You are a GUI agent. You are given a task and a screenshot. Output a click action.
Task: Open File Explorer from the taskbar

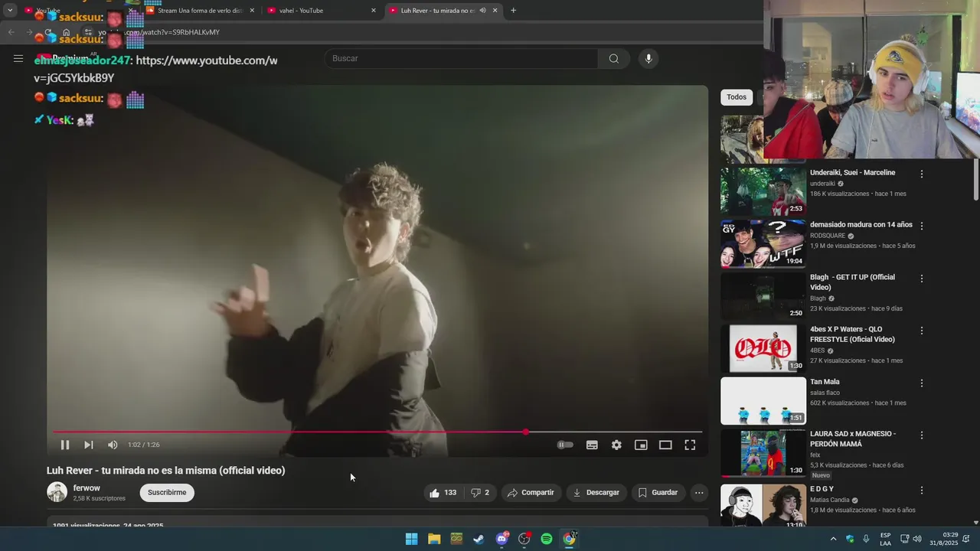pyautogui.click(x=434, y=539)
